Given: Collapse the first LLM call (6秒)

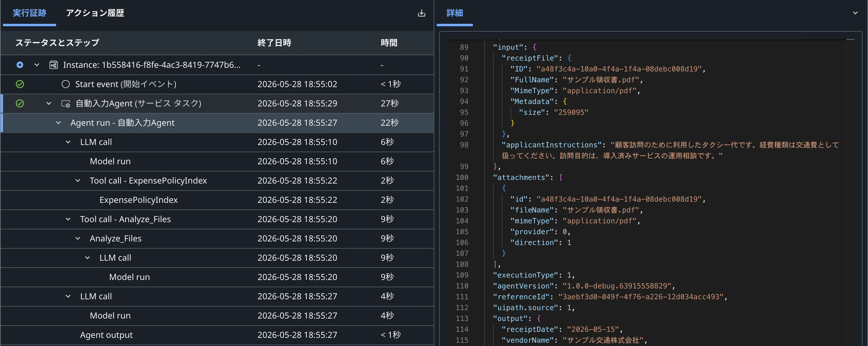Looking at the screenshot, I should (68, 142).
